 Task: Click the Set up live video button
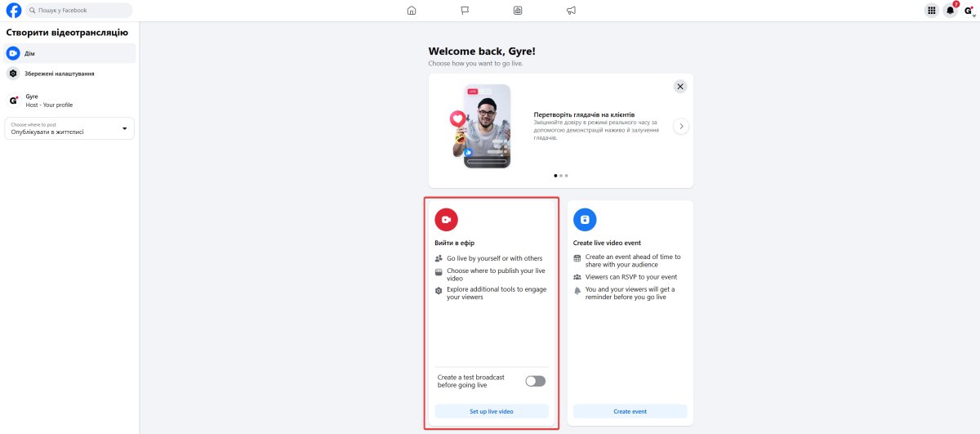492,411
